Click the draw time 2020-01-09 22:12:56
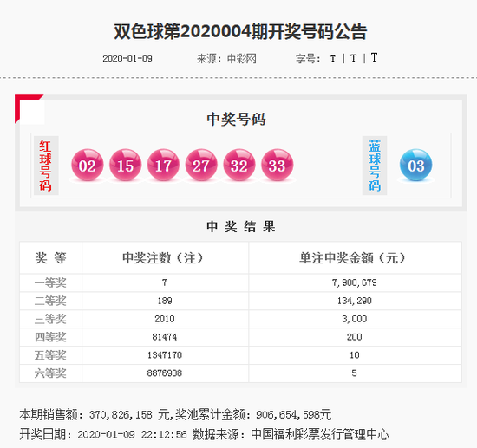Screen dimensions: 477x448 [133, 435]
